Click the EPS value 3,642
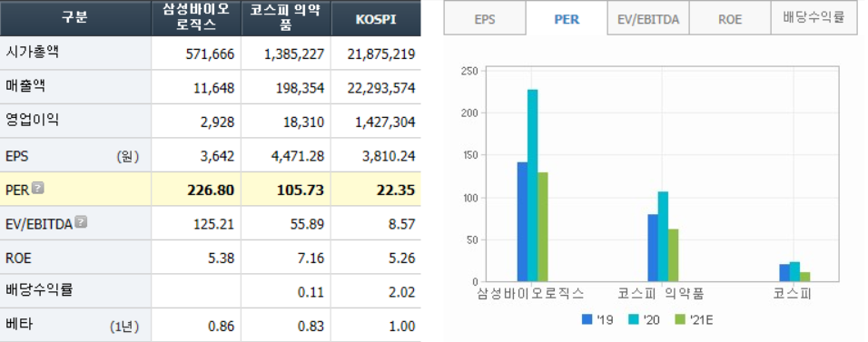868x342 pixels. [x=218, y=157]
